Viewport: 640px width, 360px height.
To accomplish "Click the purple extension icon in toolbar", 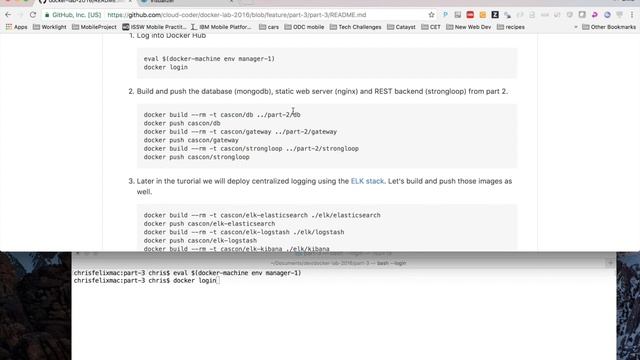I will point(595,15).
